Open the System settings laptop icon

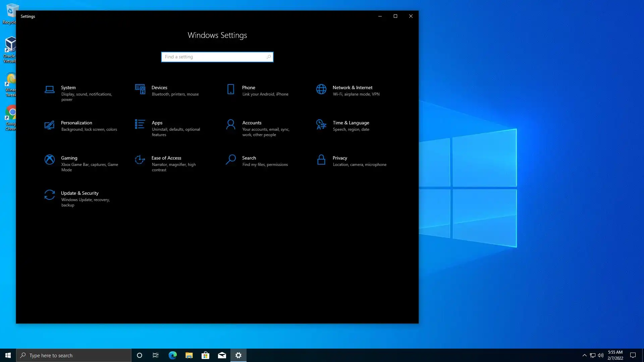pos(50,89)
